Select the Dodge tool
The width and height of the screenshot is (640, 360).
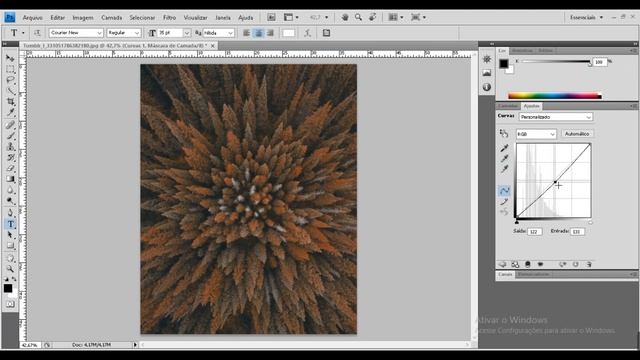pos(10,200)
